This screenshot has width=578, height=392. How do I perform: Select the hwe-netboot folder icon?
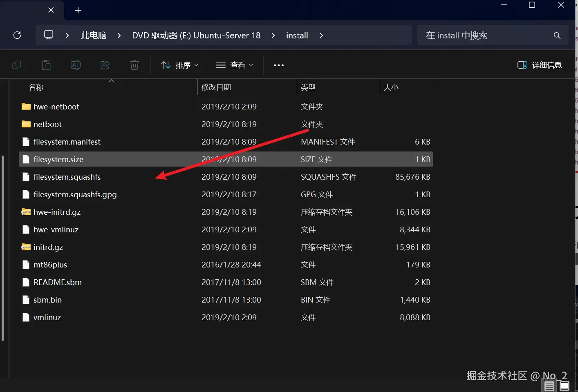click(x=26, y=107)
